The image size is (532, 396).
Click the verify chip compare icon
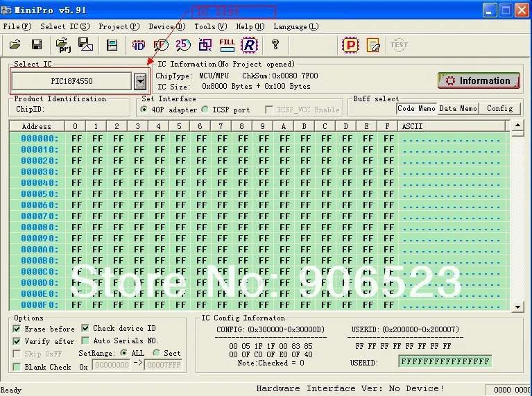click(205, 45)
